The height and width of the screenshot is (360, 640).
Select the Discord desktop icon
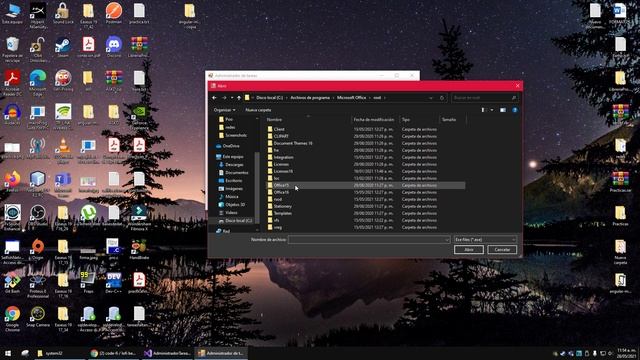[114, 48]
